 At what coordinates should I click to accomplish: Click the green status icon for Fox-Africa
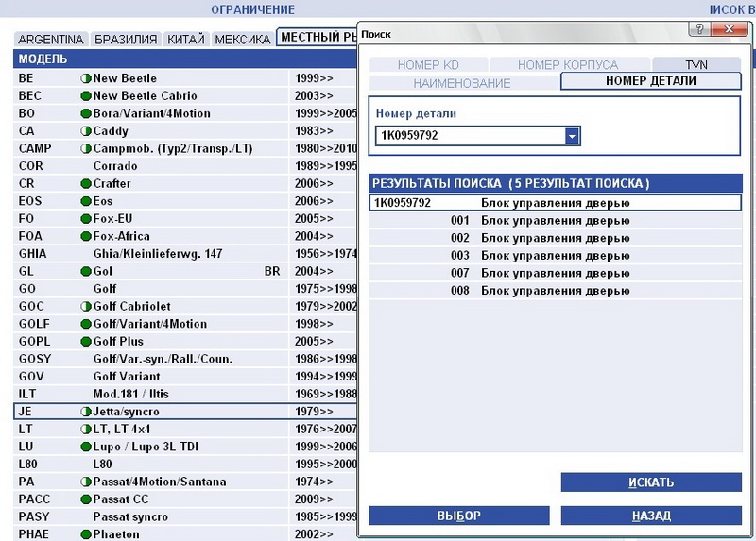[x=86, y=236]
